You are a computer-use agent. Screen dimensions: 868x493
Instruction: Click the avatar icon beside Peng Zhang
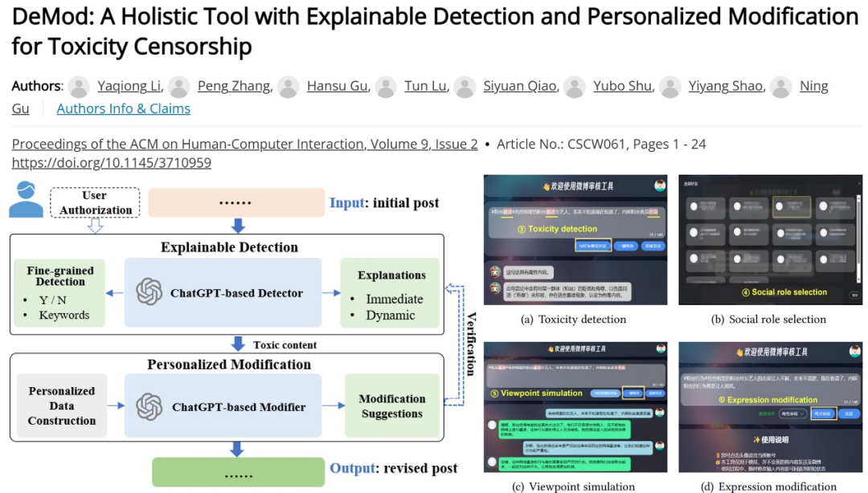click(178, 87)
